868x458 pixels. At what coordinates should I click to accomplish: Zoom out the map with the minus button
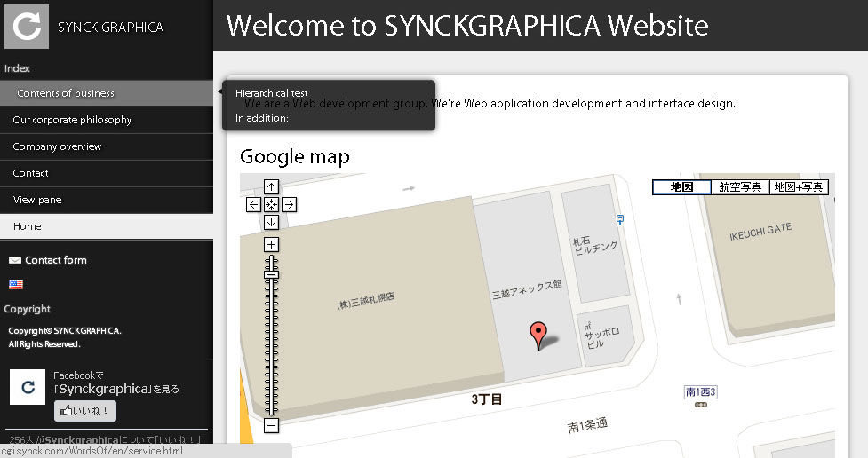pos(271,425)
